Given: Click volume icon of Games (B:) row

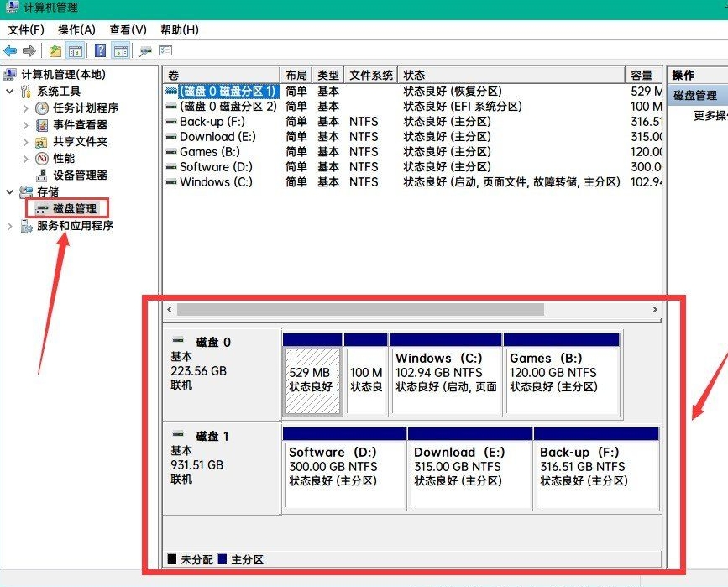Looking at the screenshot, I should click(x=171, y=152).
